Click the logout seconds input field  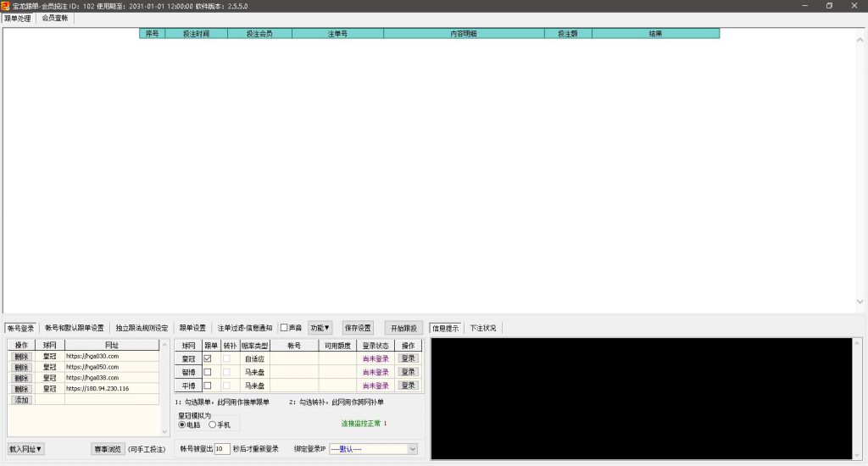pos(221,449)
